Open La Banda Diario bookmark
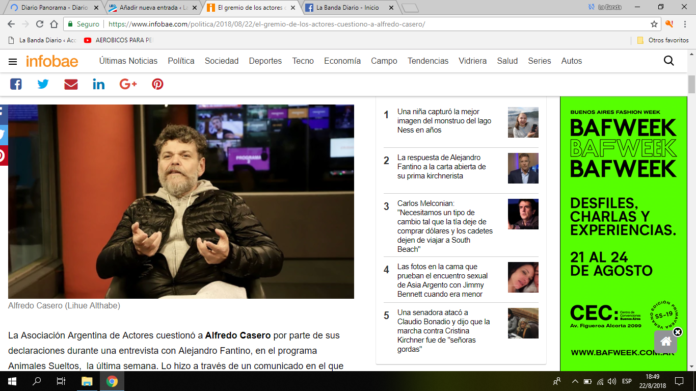The width and height of the screenshot is (696, 391). click(42, 40)
